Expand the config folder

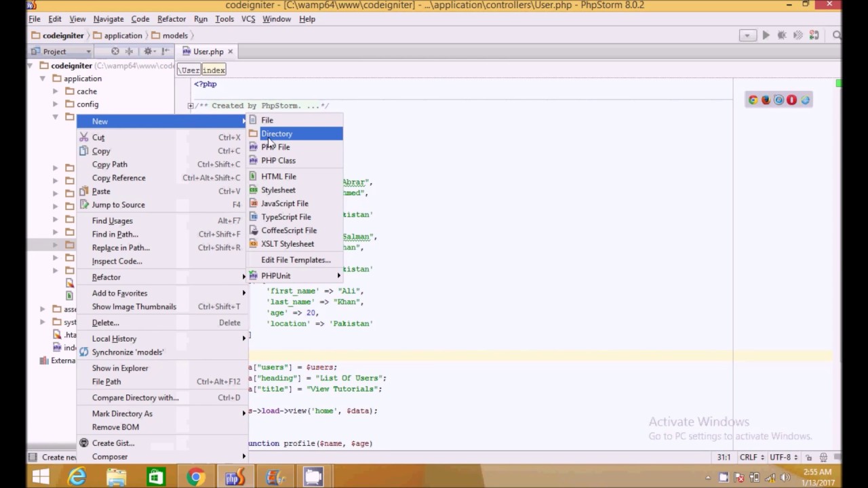tap(56, 104)
